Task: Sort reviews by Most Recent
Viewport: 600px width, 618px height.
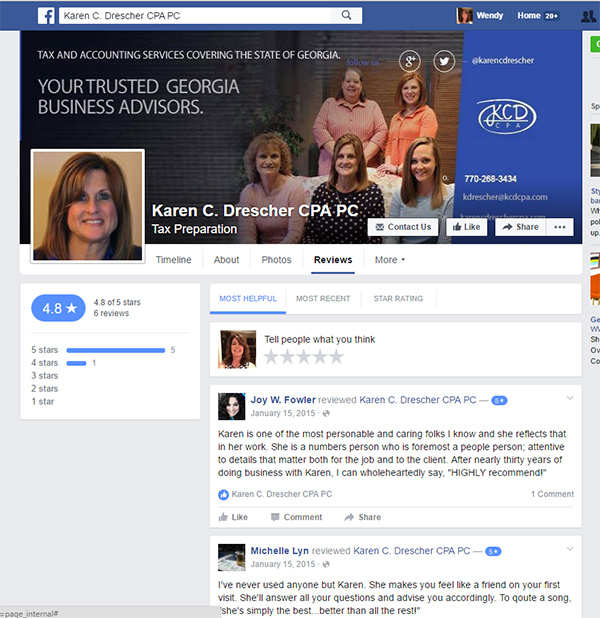Action: pos(323,299)
